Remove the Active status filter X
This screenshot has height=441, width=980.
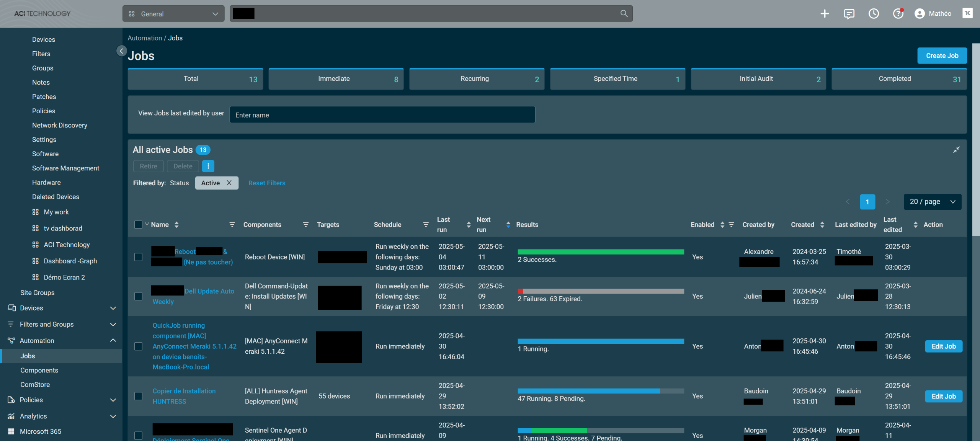click(x=229, y=183)
